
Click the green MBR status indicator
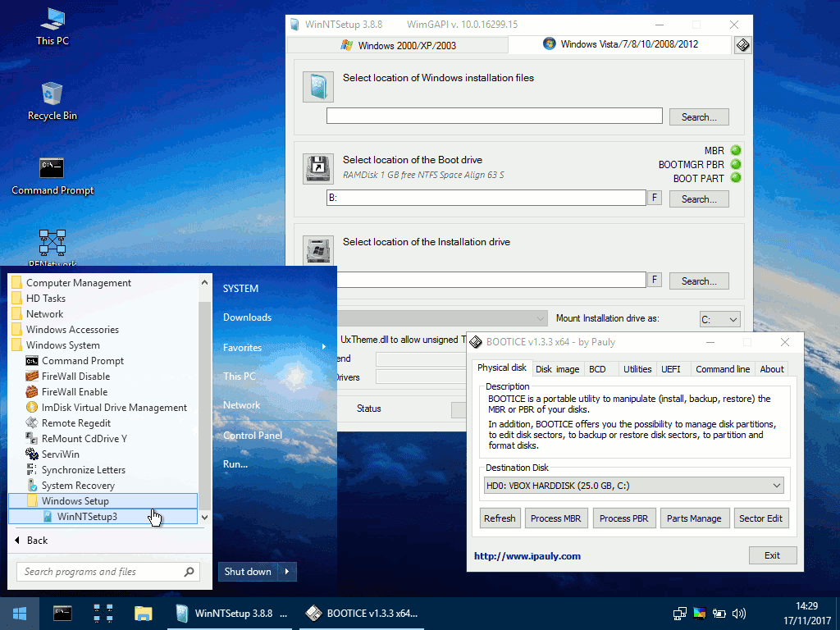736,150
